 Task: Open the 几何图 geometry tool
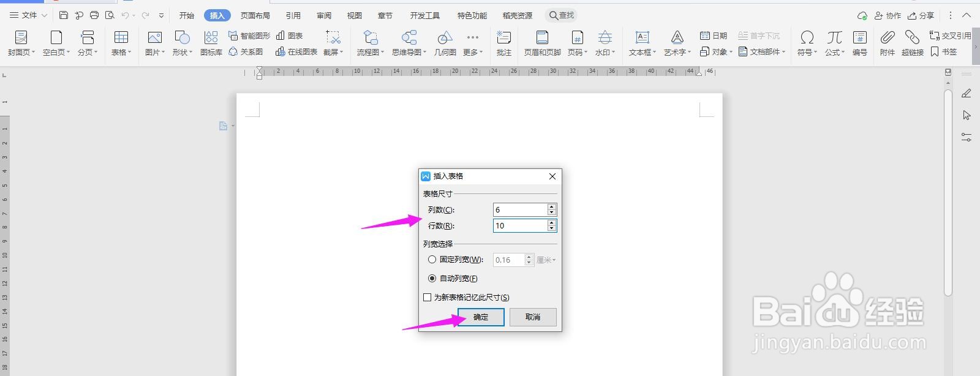(445, 43)
